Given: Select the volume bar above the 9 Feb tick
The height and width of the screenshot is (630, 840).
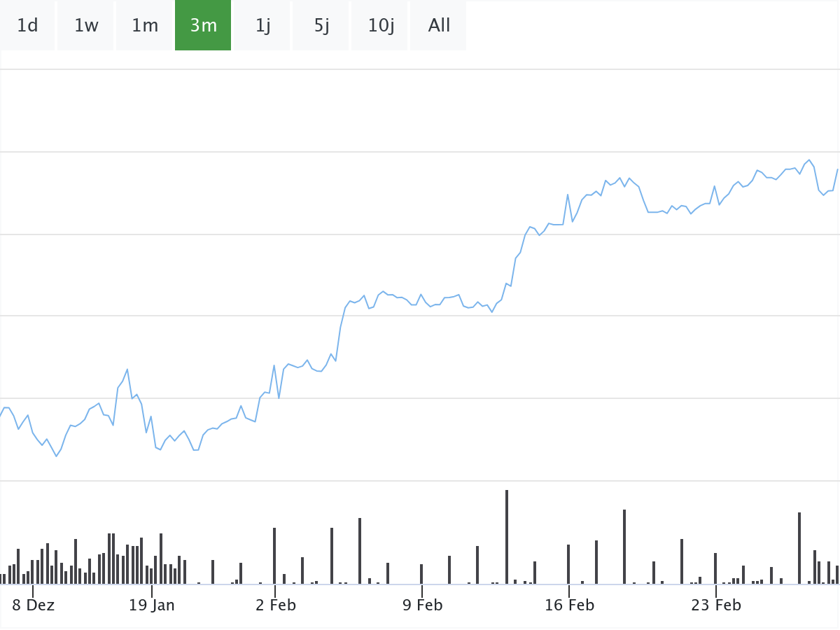Looking at the screenshot, I should (x=421, y=574).
